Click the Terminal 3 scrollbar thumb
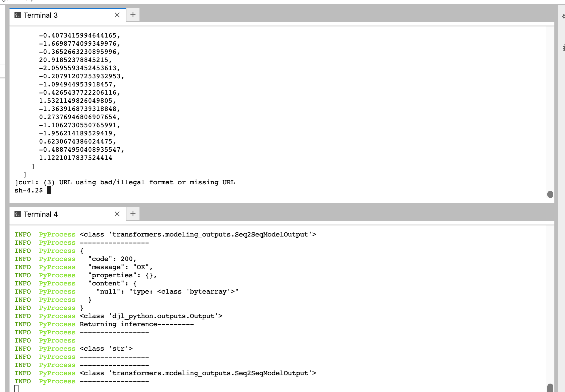Screen dimensions: 565x392 (550, 194)
